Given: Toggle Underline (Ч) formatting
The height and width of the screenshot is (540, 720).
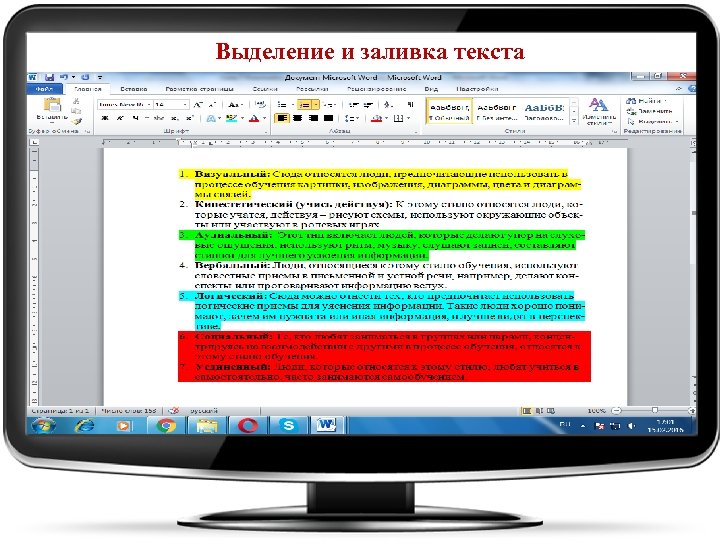Looking at the screenshot, I should pyautogui.click(x=135, y=118).
